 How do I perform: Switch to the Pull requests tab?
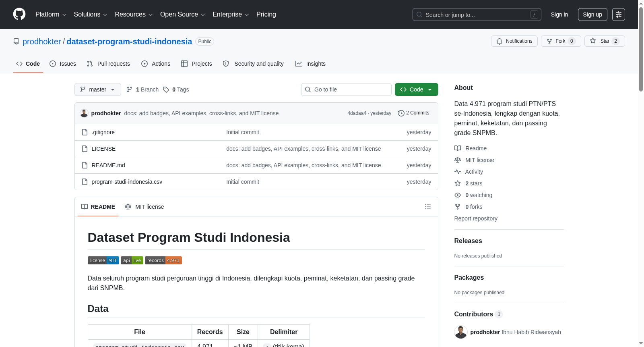click(108, 64)
